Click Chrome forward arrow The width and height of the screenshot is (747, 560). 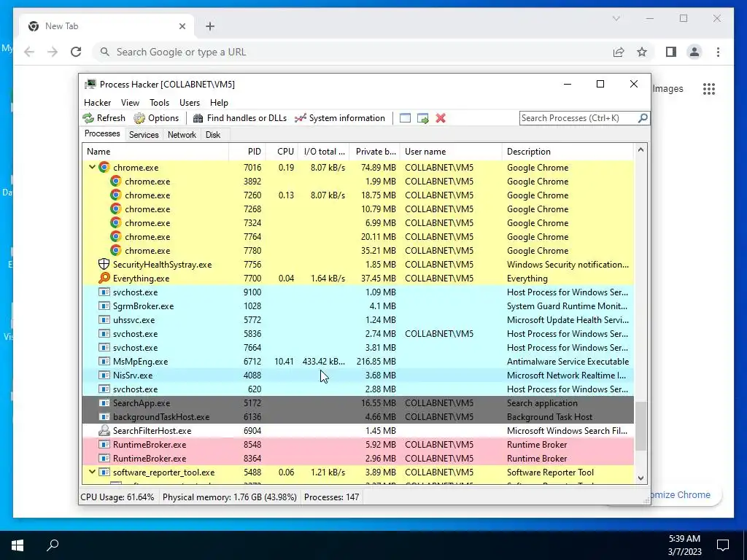click(53, 52)
